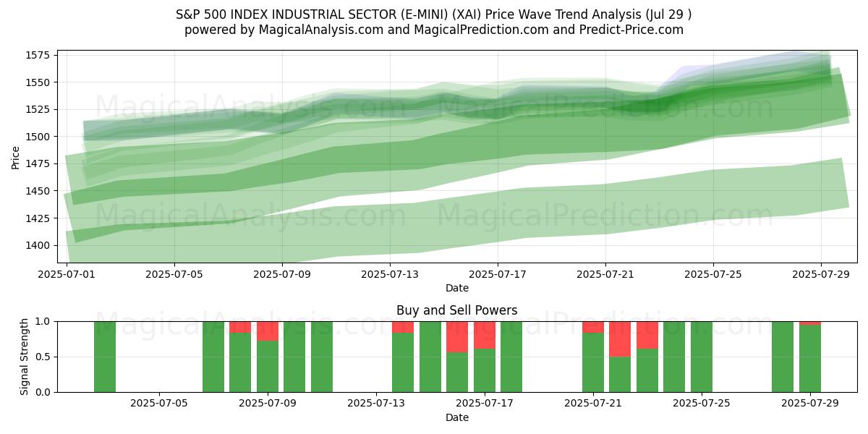Click the "Date" axis label under the bar chart
Image resolution: width=868 pixels, height=434 pixels.
click(x=457, y=417)
